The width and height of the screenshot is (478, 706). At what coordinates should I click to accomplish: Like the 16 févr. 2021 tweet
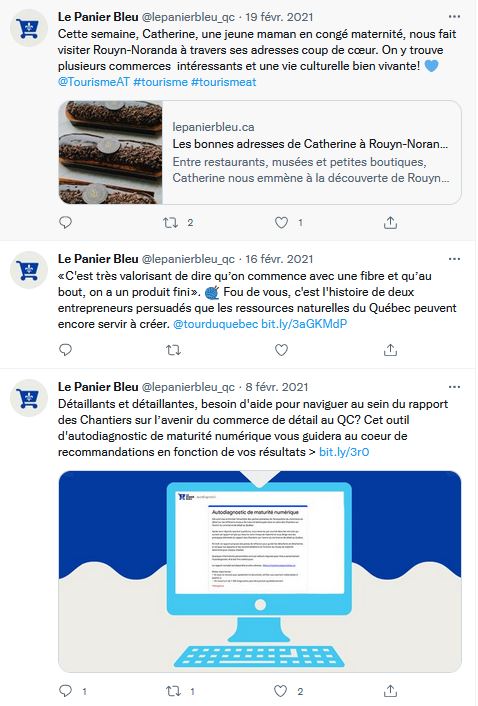(281, 350)
